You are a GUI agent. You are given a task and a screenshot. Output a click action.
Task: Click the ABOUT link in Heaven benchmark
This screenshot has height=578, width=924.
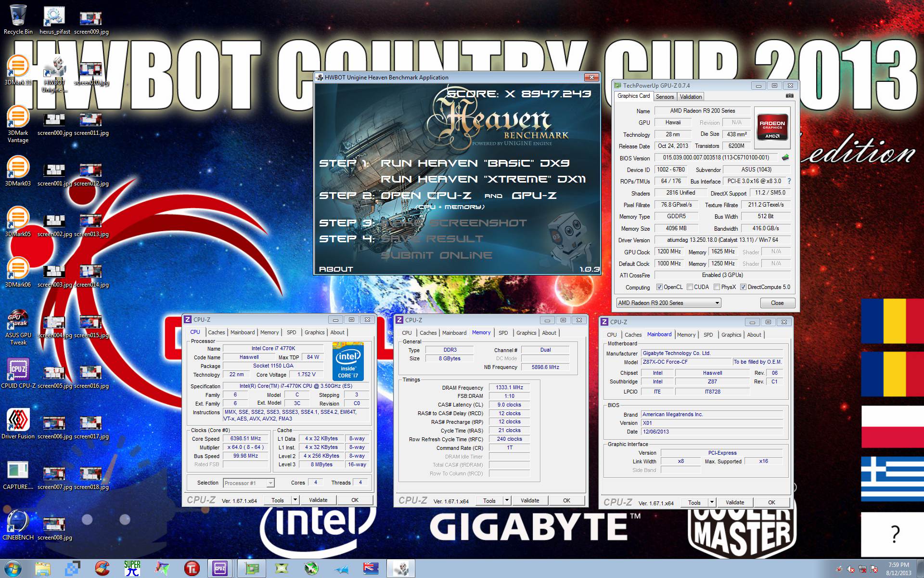(x=336, y=269)
